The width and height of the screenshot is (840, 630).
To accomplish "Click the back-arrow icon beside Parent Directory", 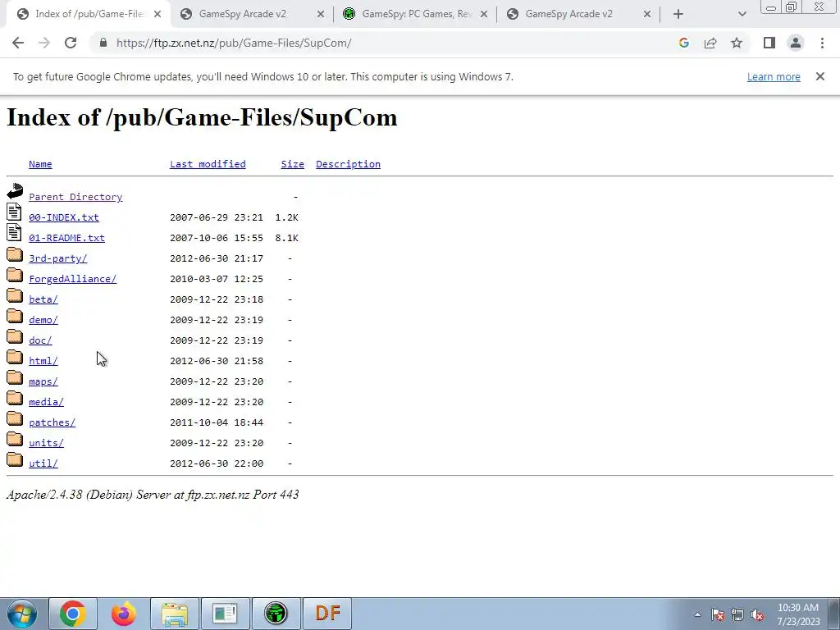I will 15,190.
